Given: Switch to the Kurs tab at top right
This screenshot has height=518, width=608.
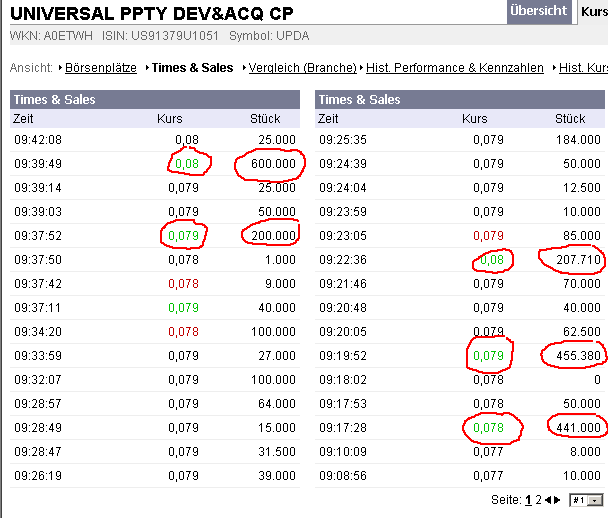Looking at the screenshot, I should pos(593,11).
